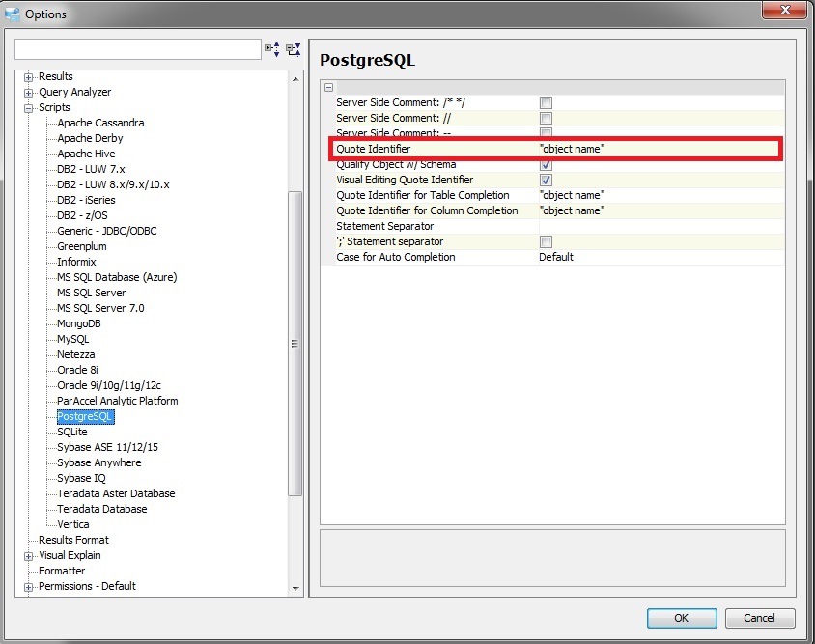Select MS SQL Server tree item
The height and width of the screenshot is (644, 815).
coord(91,293)
